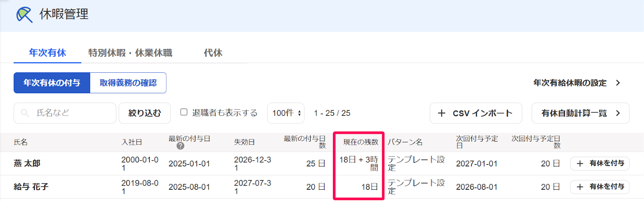Viewport: 644px width, 201px height.
Task: Click the help question mark under 最新の付与日
Action: tap(180, 146)
